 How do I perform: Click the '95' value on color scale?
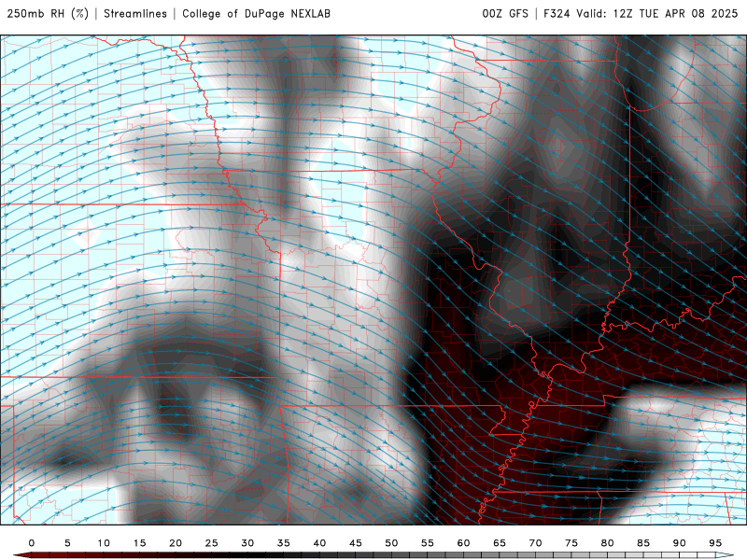715,543
